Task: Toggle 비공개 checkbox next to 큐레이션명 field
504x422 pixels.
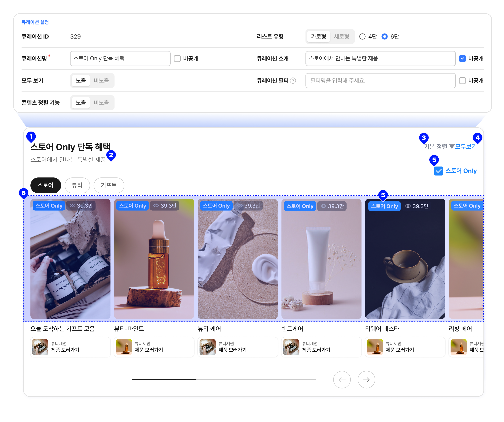Action: [x=177, y=59]
